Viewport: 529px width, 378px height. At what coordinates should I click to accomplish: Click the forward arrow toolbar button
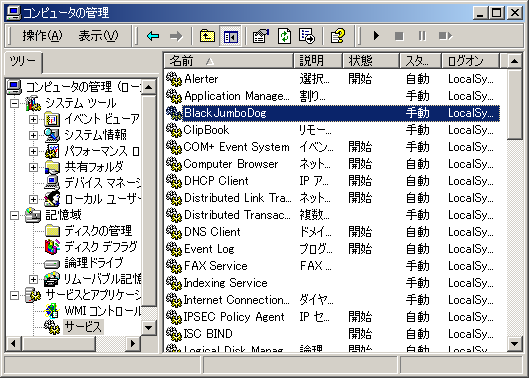pos(176,36)
